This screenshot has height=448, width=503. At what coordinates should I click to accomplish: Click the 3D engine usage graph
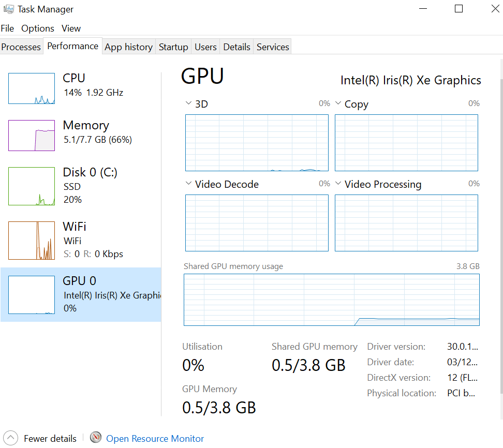257,143
